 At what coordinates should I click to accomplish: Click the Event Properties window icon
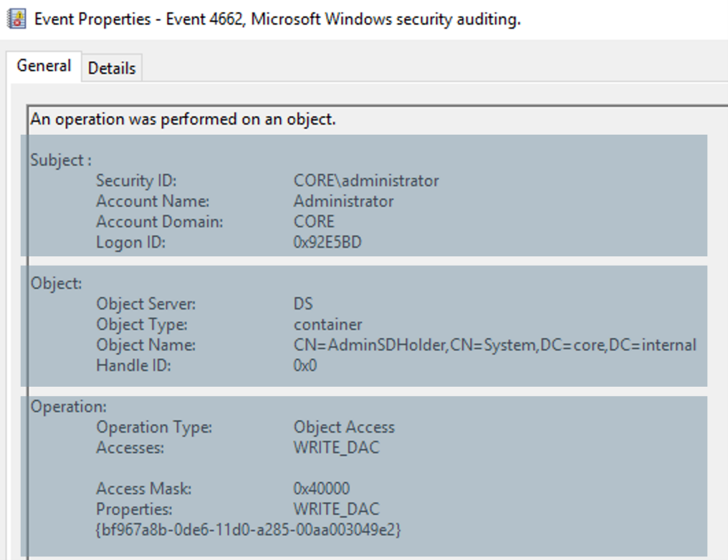tap(16, 19)
